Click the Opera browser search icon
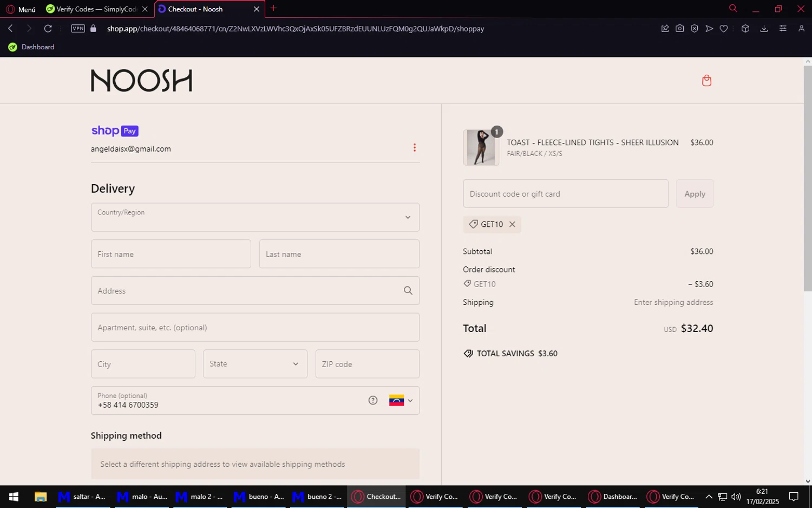 pos(733,9)
